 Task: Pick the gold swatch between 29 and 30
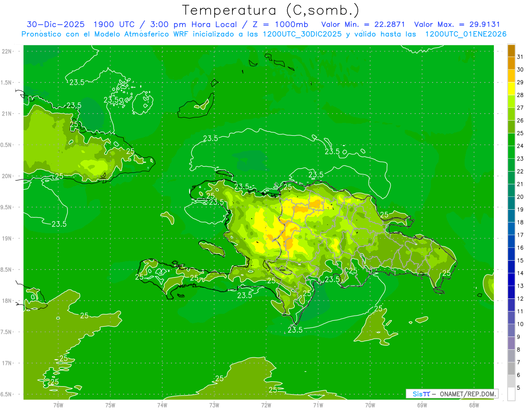coord(511,76)
